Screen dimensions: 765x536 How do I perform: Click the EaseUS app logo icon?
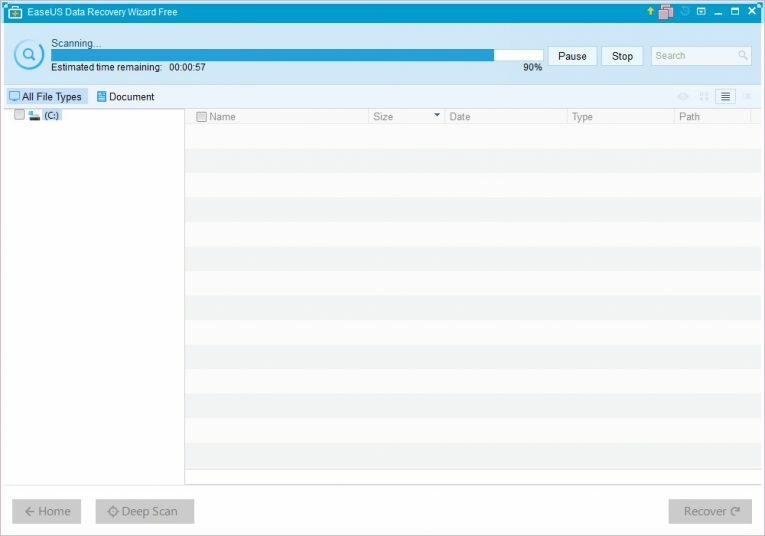pyautogui.click(x=15, y=12)
